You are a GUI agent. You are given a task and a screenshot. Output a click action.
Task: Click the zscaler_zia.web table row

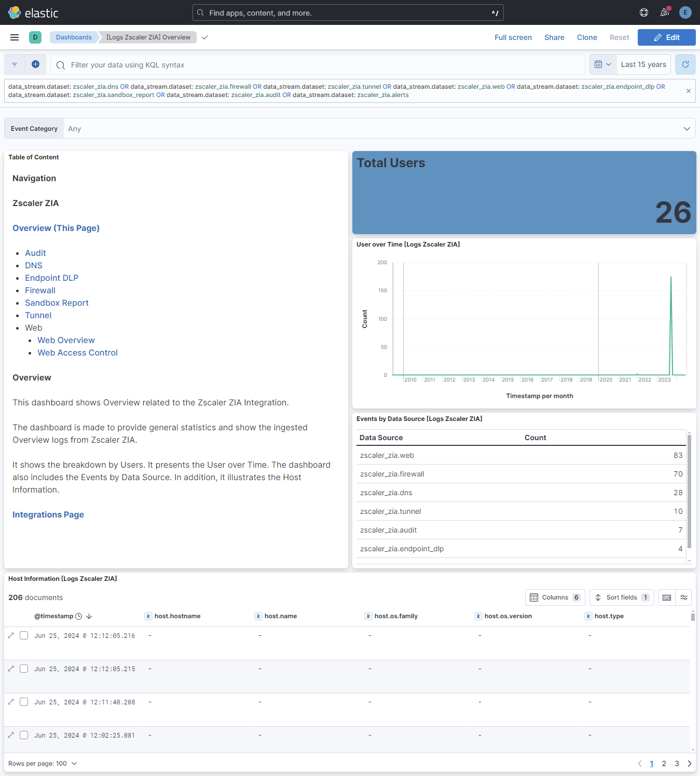pyautogui.click(x=521, y=455)
